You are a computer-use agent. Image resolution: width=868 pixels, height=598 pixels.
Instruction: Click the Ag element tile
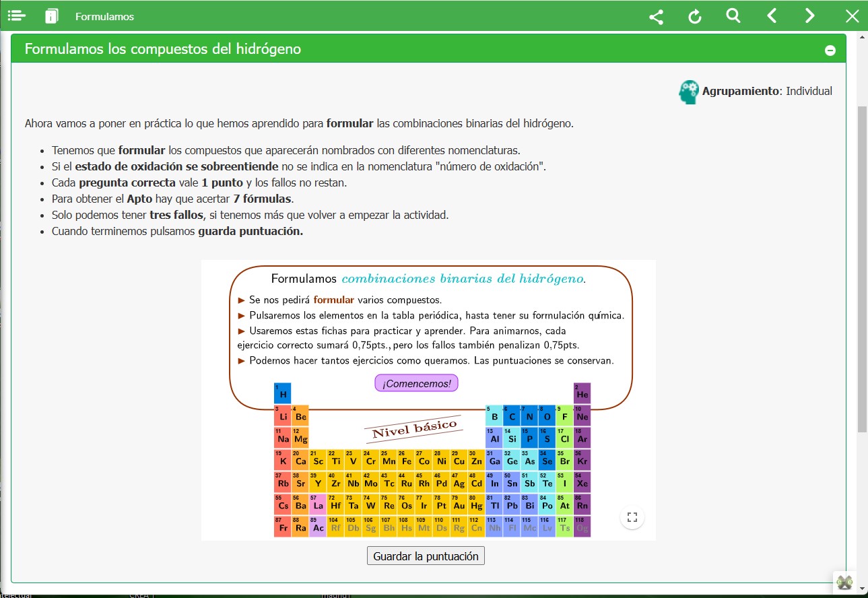[459, 482]
